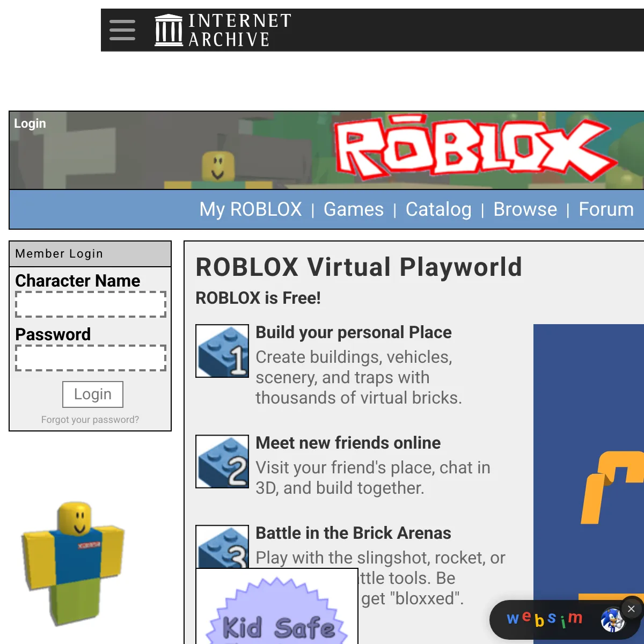Open the Internet Archive hamburger menu
The image size is (644, 644).
[122, 30]
